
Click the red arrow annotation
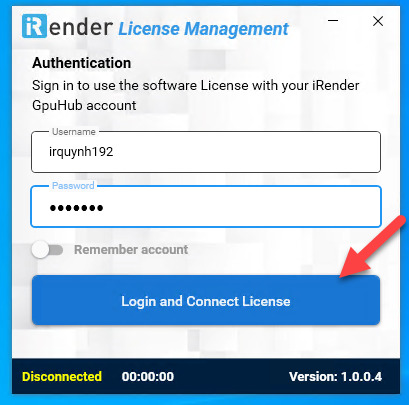coord(373,247)
